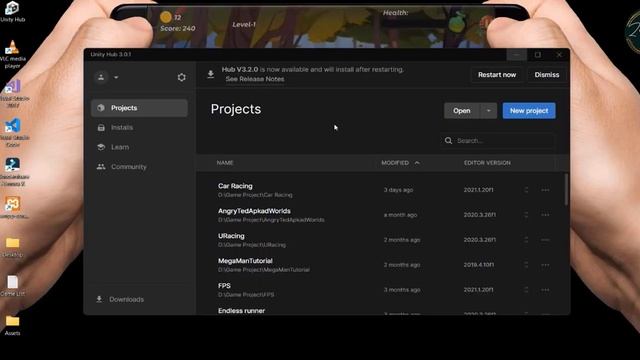Sort projects by the Name column
Image resolution: width=640 pixels, height=360 pixels.
tap(225, 163)
